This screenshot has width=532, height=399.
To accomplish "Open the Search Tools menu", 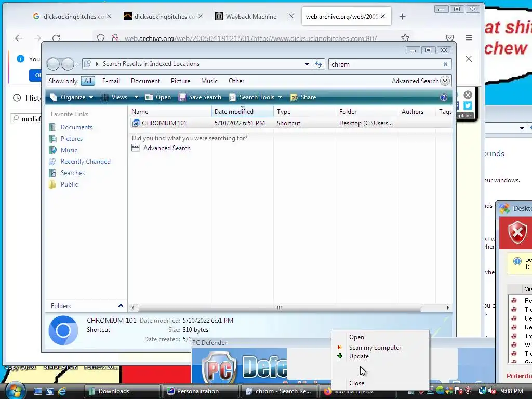I will pos(256,97).
